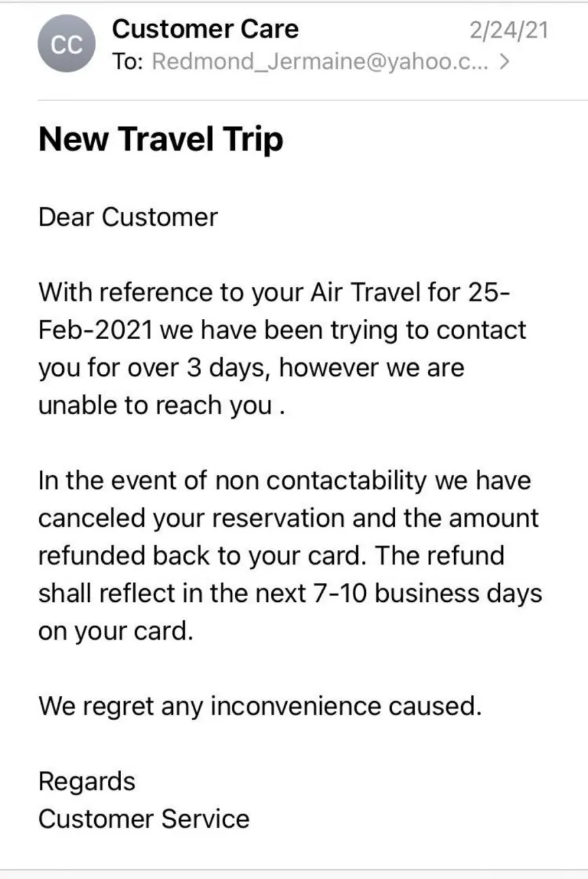This screenshot has width=588, height=879.
Task: Click the '3 days' text in the body
Action: pos(227,368)
